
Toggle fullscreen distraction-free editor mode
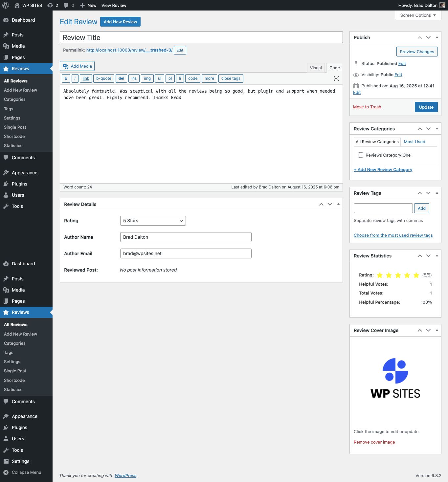(x=336, y=78)
